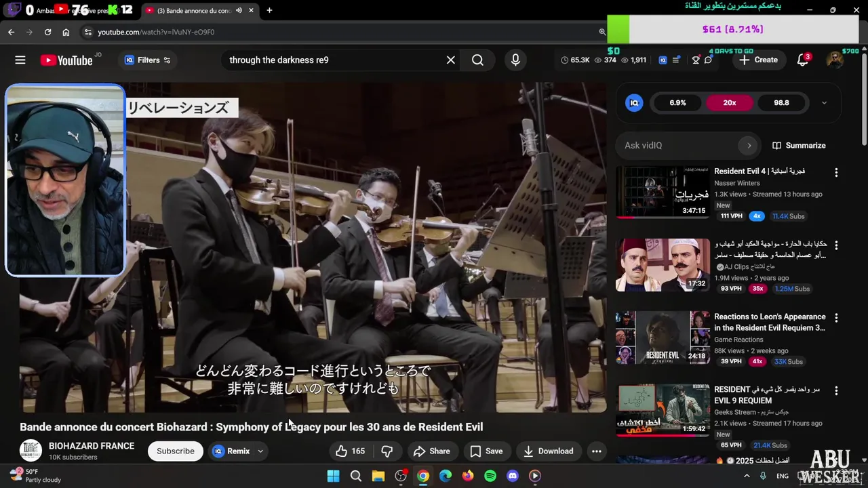Image resolution: width=868 pixels, height=488 pixels.
Task: Subscribe to BIOHAZARD FRANCE
Action: tap(176, 451)
